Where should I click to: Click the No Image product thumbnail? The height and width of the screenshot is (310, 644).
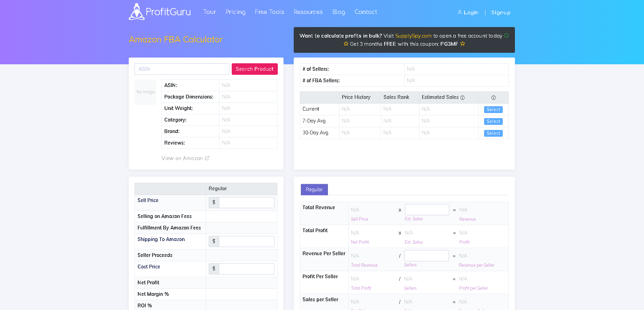146,92
